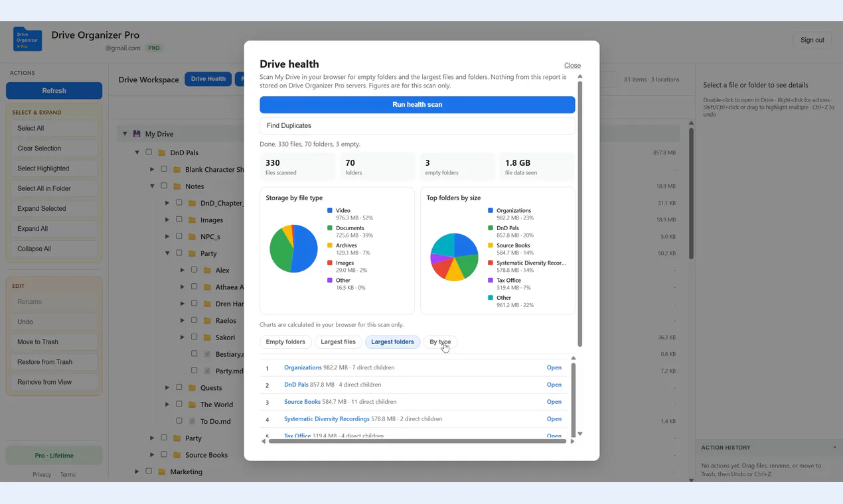
Task: Click the Expand All button
Action: 54,229
